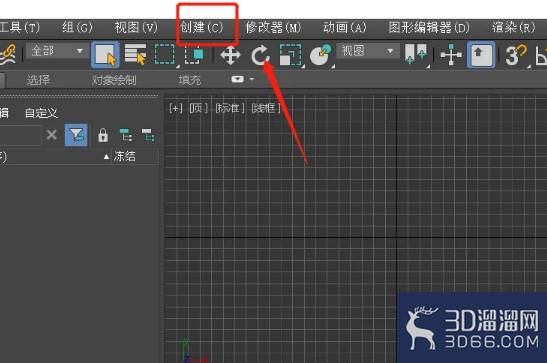Open the 自定义 menu in Scene Explorer

41,113
